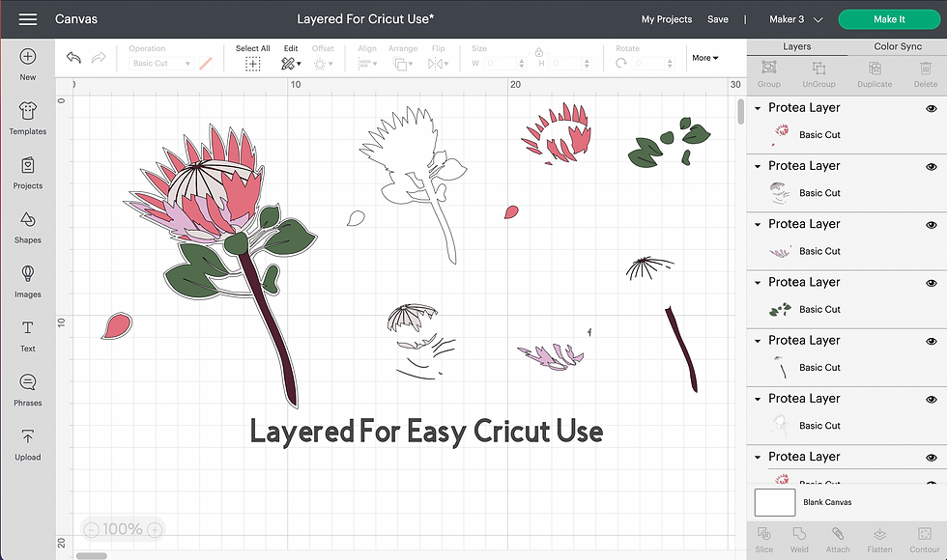947x560 pixels.
Task: Add Text to the canvas
Action: [28, 336]
